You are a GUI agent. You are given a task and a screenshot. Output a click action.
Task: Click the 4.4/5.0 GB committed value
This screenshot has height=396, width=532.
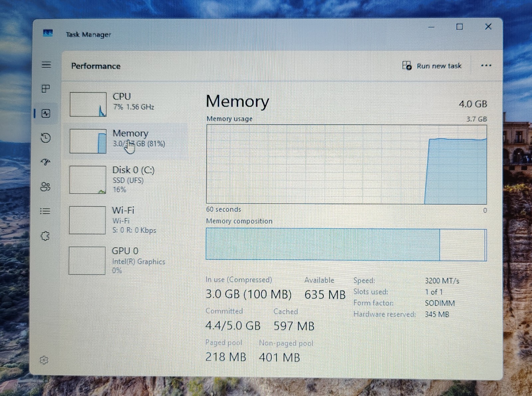[233, 326]
